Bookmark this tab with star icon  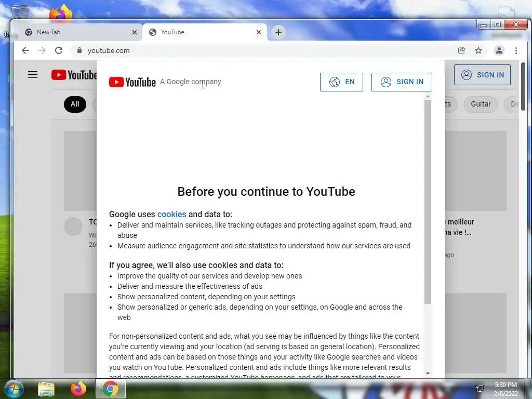(x=478, y=50)
